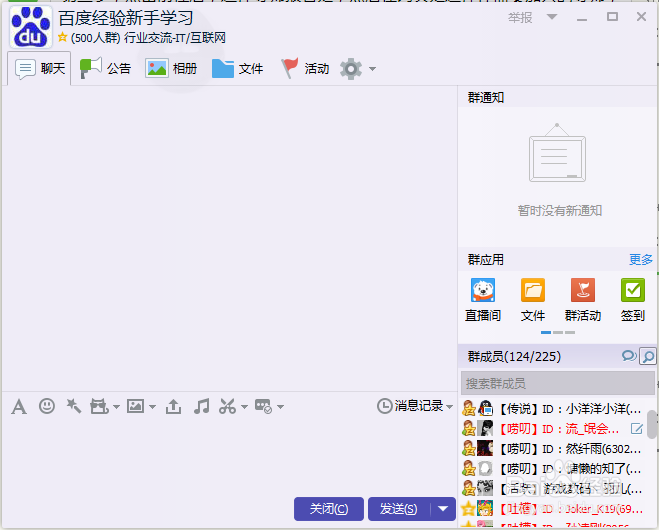Click the 更多 link in 群应用

pyautogui.click(x=641, y=259)
